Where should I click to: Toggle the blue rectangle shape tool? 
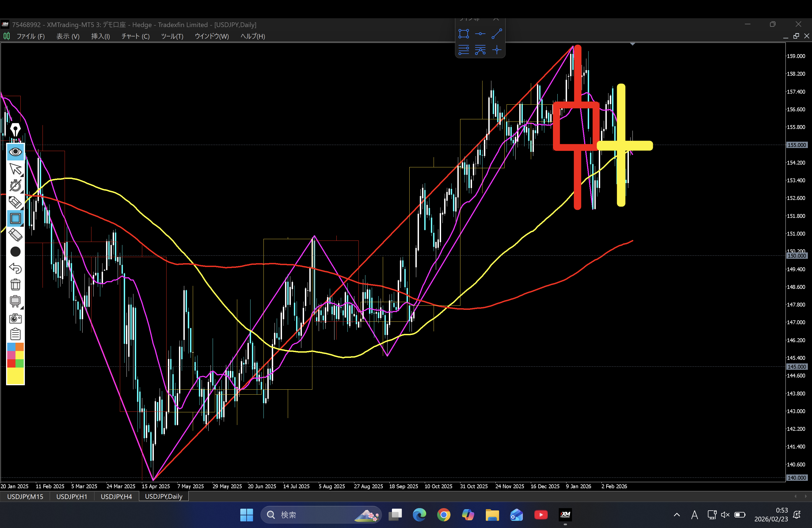tap(15, 219)
